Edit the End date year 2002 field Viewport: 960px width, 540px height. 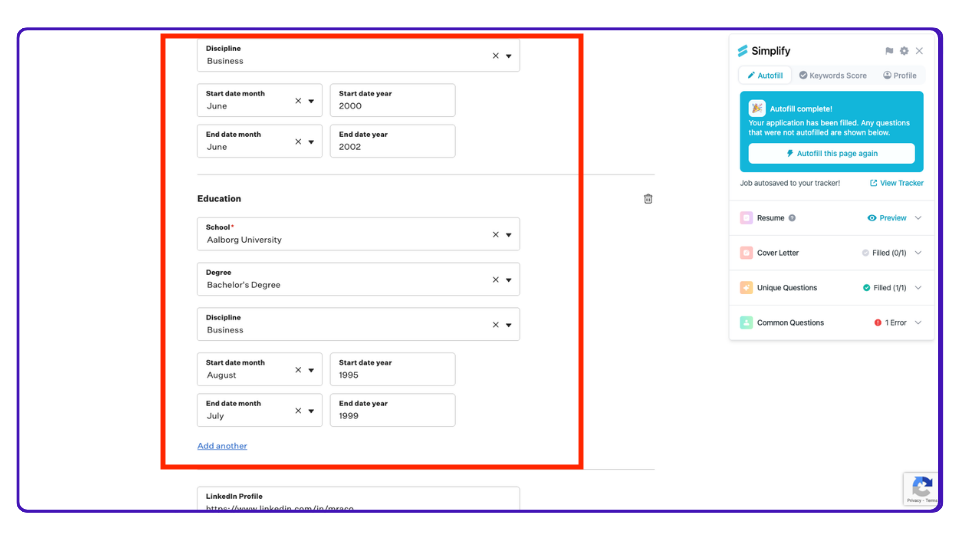(x=392, y=141)
